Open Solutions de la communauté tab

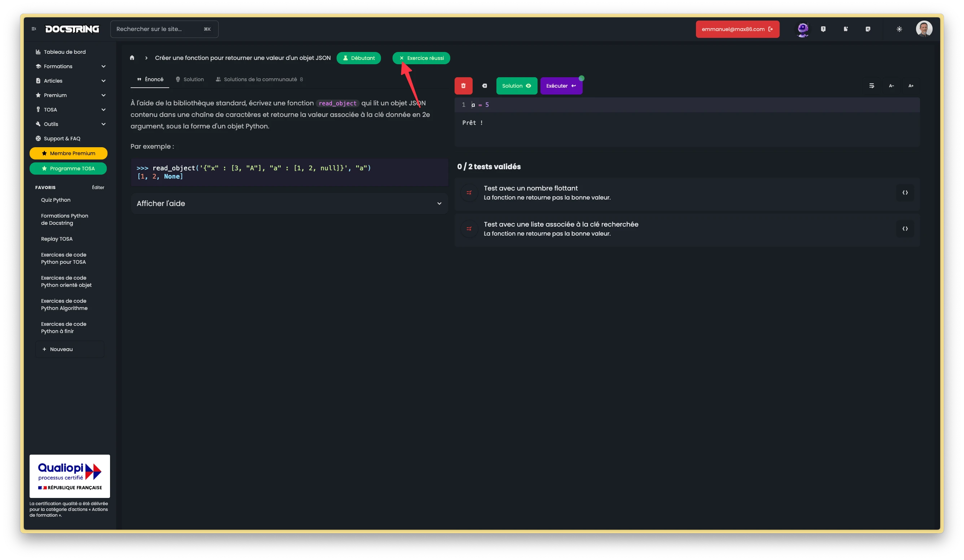click(259, 79)
